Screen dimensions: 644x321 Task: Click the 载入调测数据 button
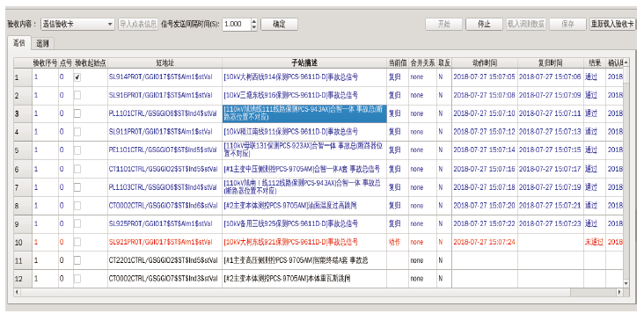526,25
